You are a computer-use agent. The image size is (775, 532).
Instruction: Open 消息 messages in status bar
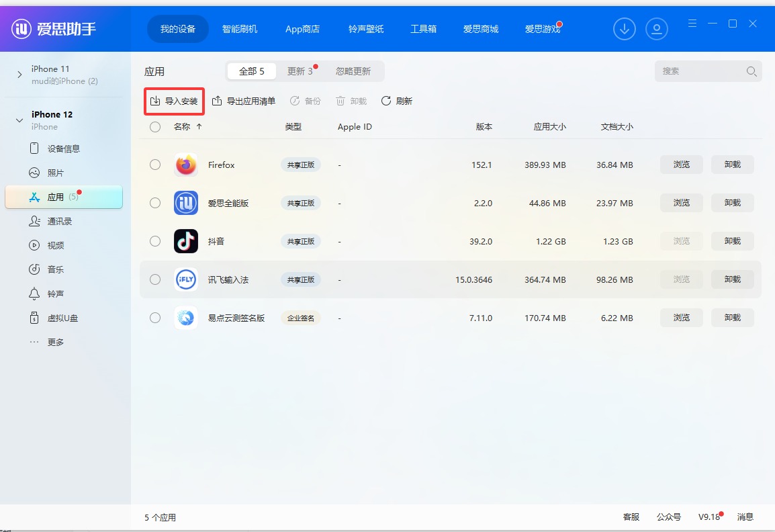(745, 517)
